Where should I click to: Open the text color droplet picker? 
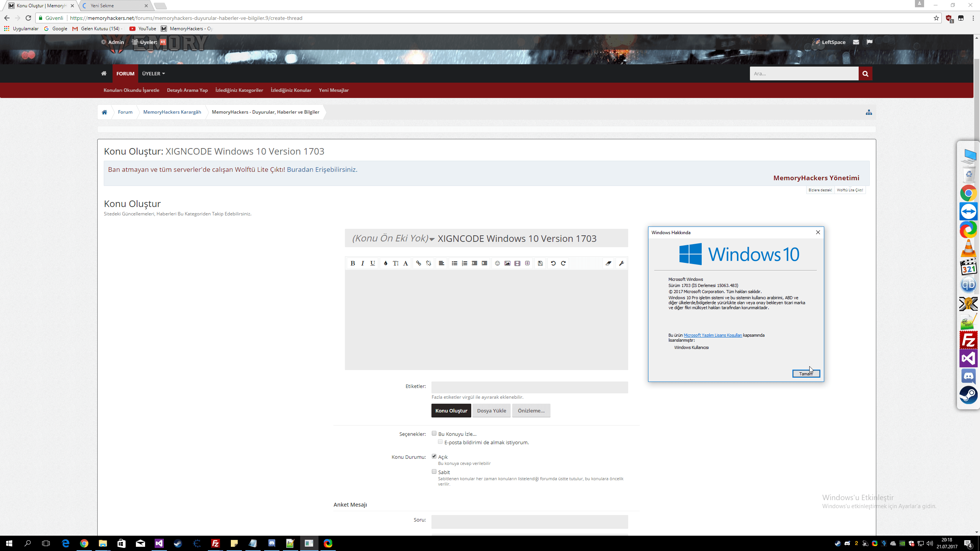point(385,263)
